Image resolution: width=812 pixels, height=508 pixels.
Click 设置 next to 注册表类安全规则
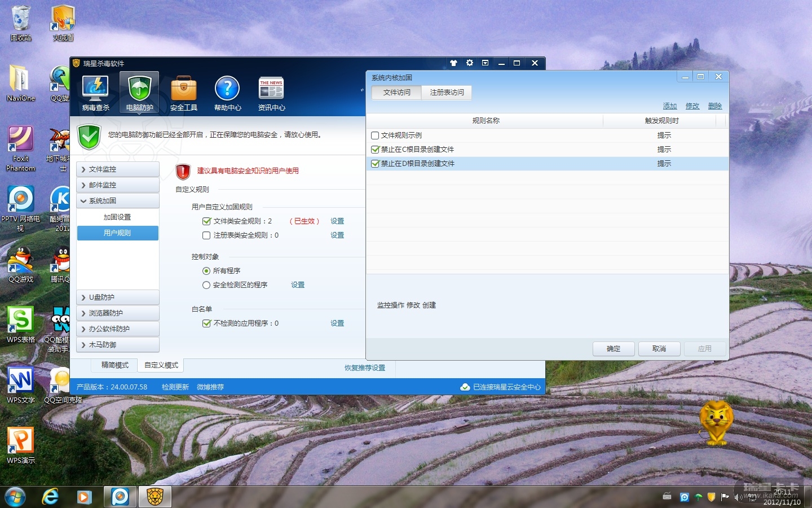click(x=337, y=235)
